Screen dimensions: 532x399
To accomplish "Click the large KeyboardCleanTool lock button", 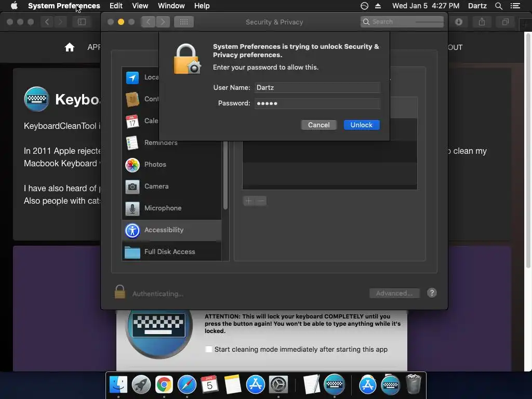I will coord(158,329).
